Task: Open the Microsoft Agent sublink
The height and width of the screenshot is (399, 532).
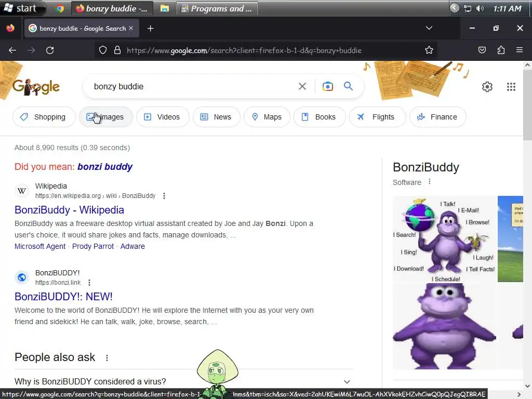Action: 40,246
